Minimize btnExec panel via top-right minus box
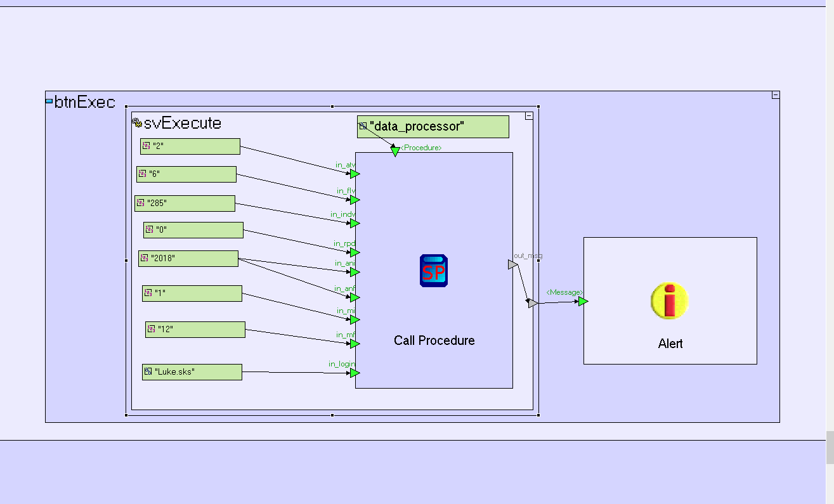The image size is (834, 504). [775, 95]
